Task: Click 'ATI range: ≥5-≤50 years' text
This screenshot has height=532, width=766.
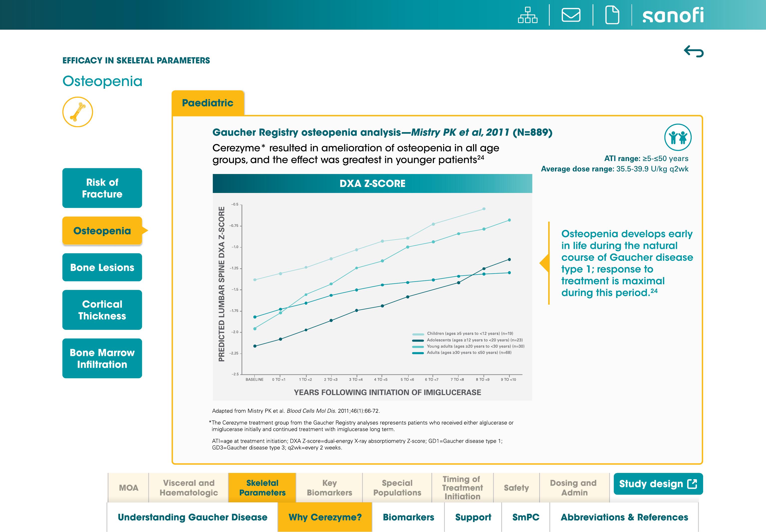Action: pyautogui.click(x=646, y=158)
